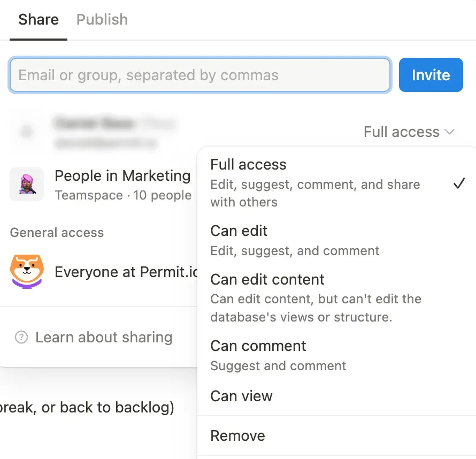Click the checkmark next to Full access

[459, 183]
